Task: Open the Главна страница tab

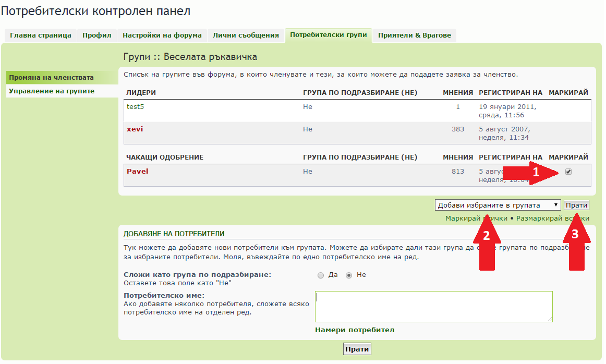Action: coord(40,35)
